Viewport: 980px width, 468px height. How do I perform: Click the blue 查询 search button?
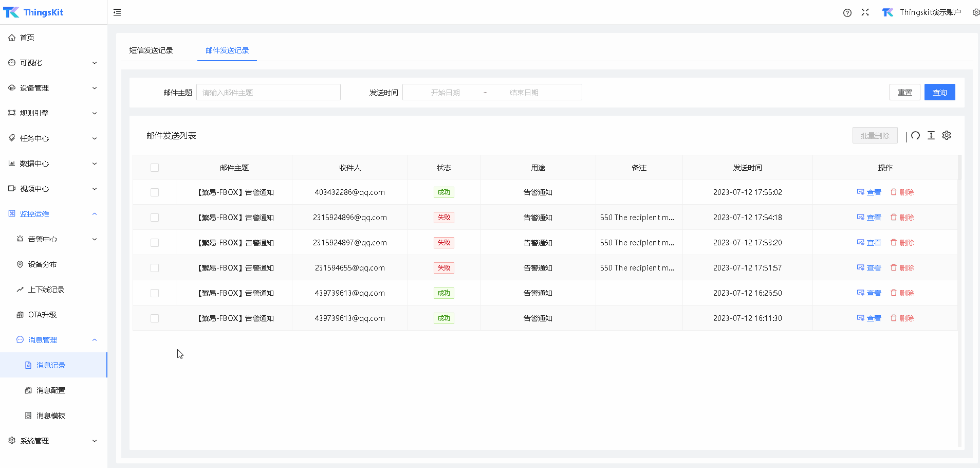coord(939,92)
